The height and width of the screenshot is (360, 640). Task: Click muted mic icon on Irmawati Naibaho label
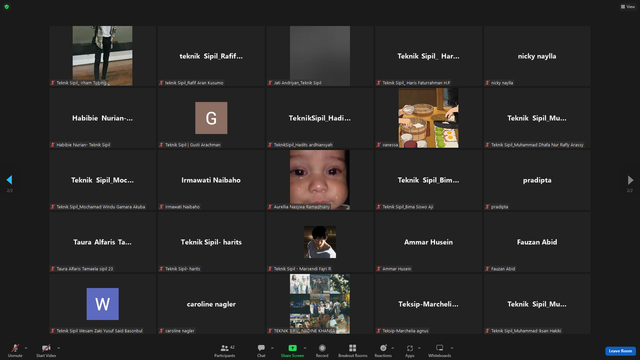(x=161, y=207)
